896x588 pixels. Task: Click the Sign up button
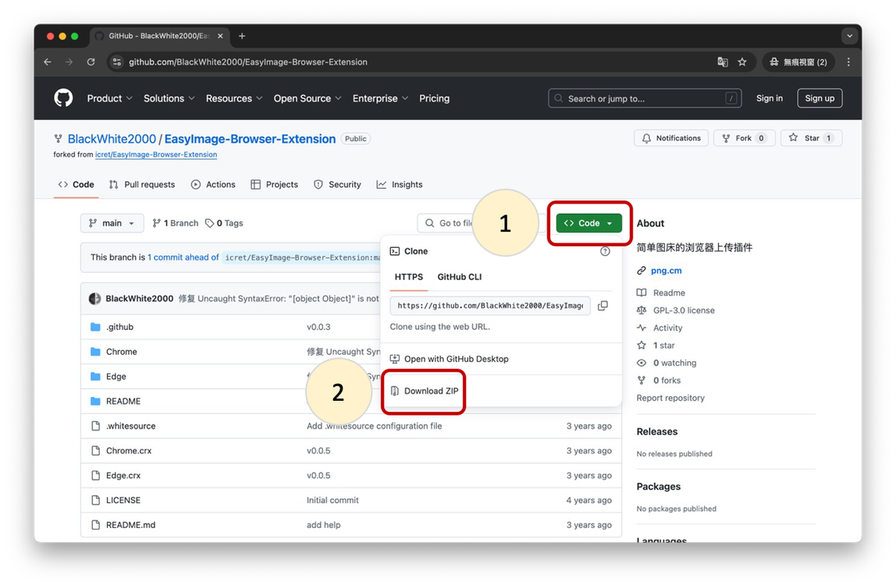point(820,98)
